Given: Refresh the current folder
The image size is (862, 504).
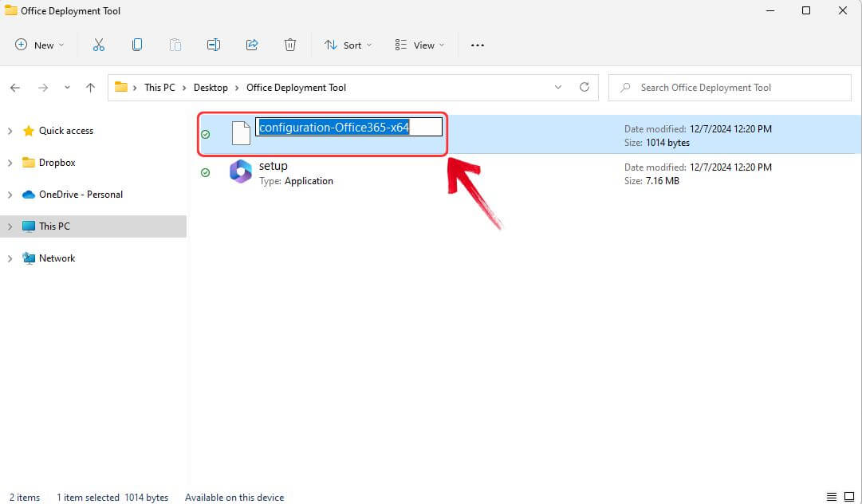Looking at the screenshot, I should (x=585, y=87).
